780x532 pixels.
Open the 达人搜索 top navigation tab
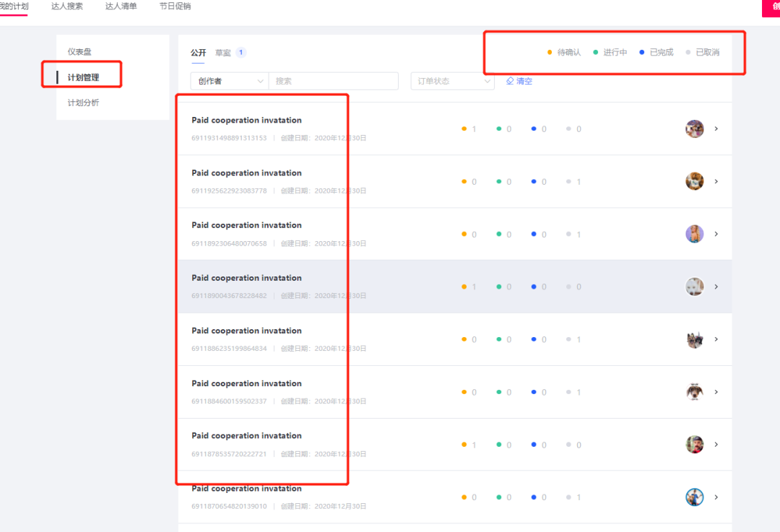pyautogui.click(x=66, y=6)
